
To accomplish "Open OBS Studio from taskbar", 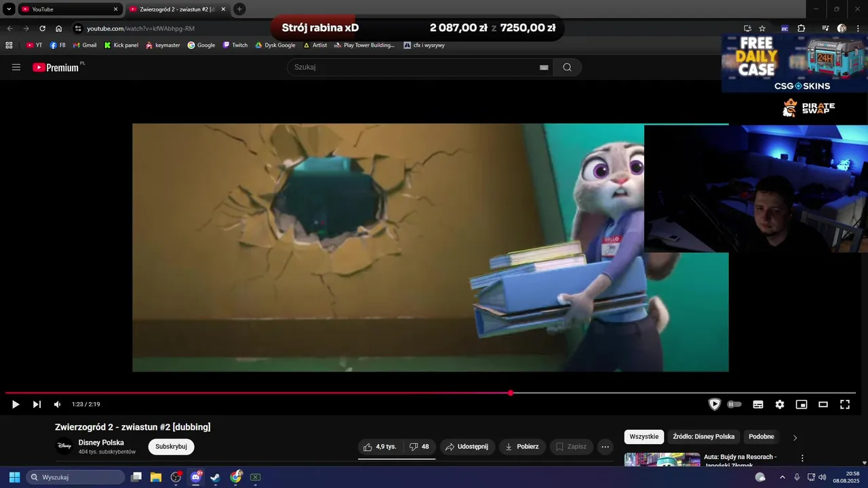I will [x=176, y=477].
